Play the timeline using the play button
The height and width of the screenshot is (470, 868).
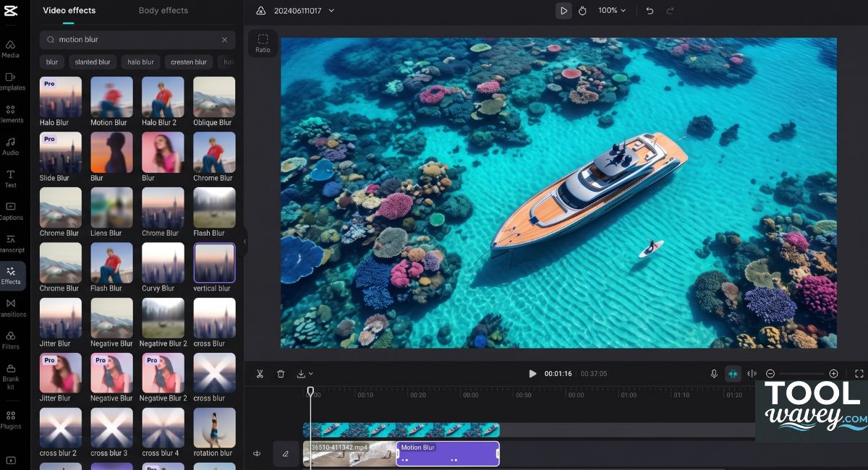[532, 374]
